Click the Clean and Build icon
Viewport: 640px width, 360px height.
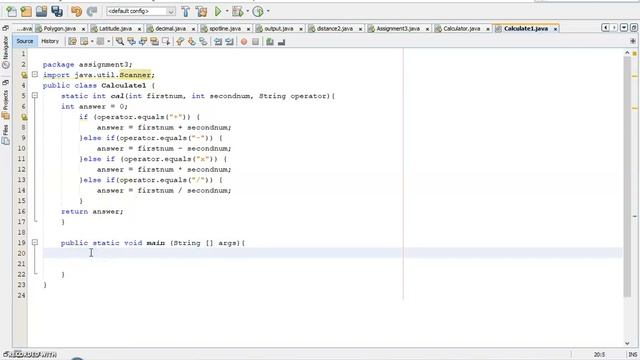coord(201,11)
